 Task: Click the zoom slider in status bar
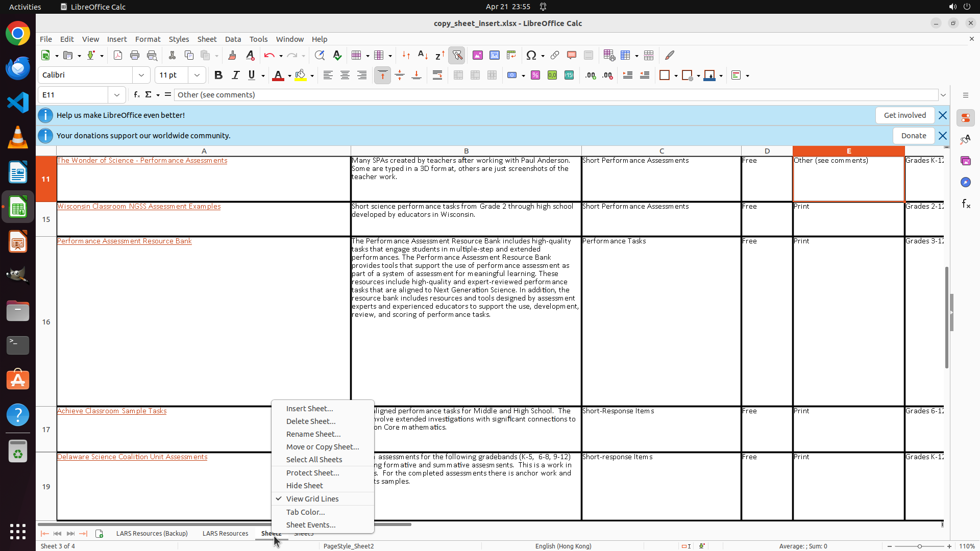tap(919, 546)
